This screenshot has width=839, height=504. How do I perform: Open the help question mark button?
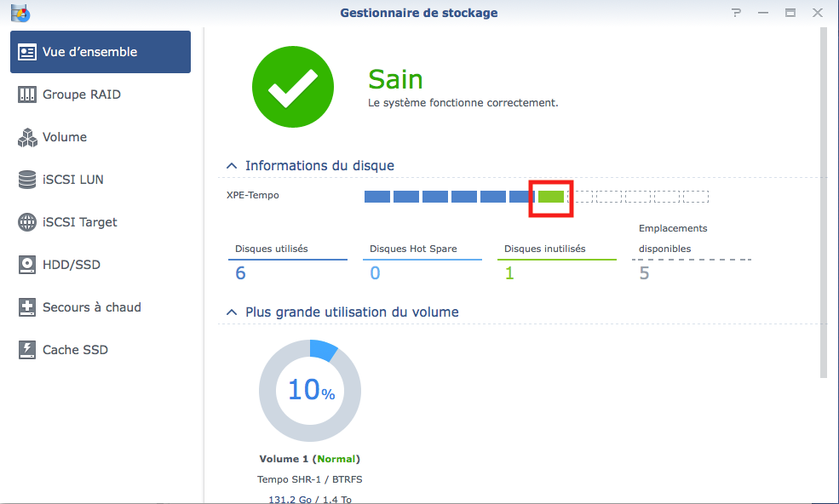click(x=736, y=13)
